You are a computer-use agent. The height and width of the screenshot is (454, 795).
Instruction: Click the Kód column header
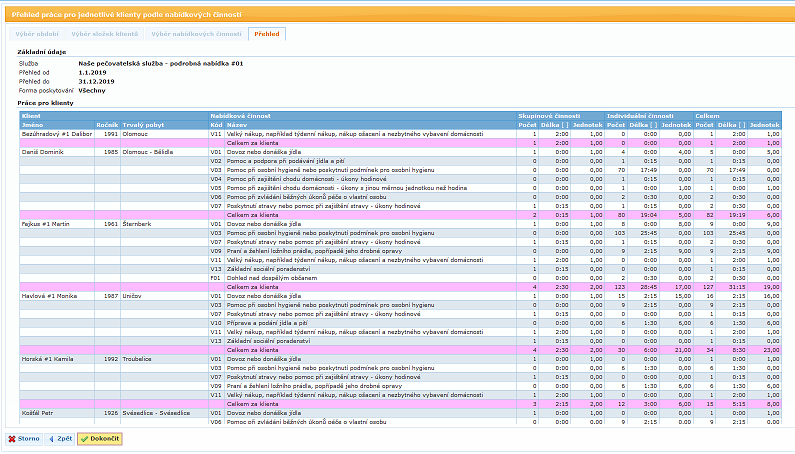(216, 125)
